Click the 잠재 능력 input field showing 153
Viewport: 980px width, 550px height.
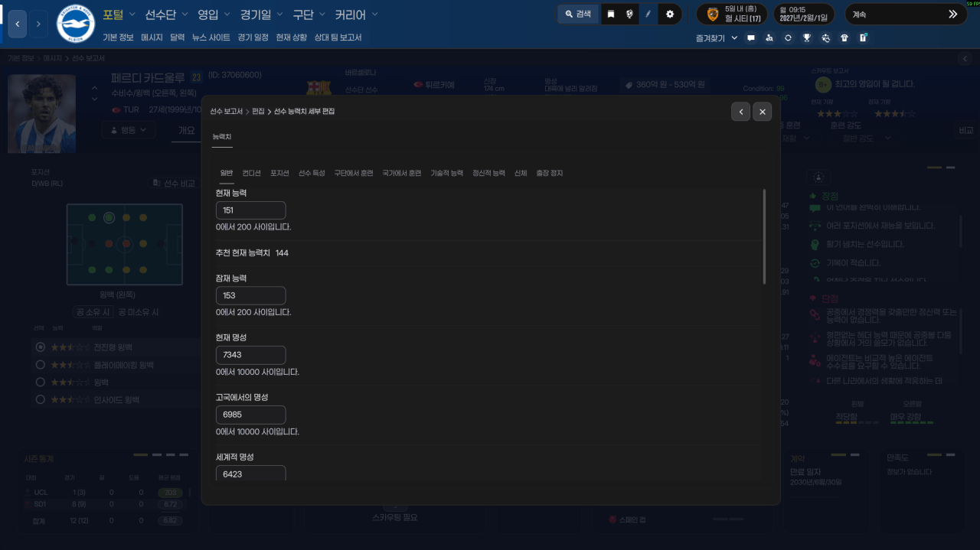click(x=250, y=295)
